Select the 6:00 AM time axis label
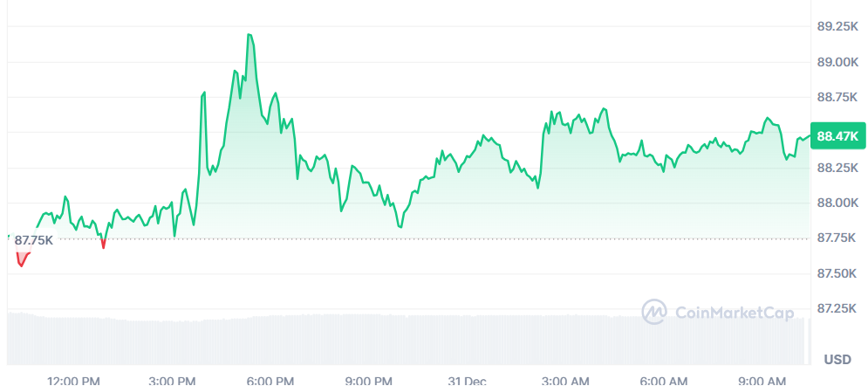 point(663,381)
